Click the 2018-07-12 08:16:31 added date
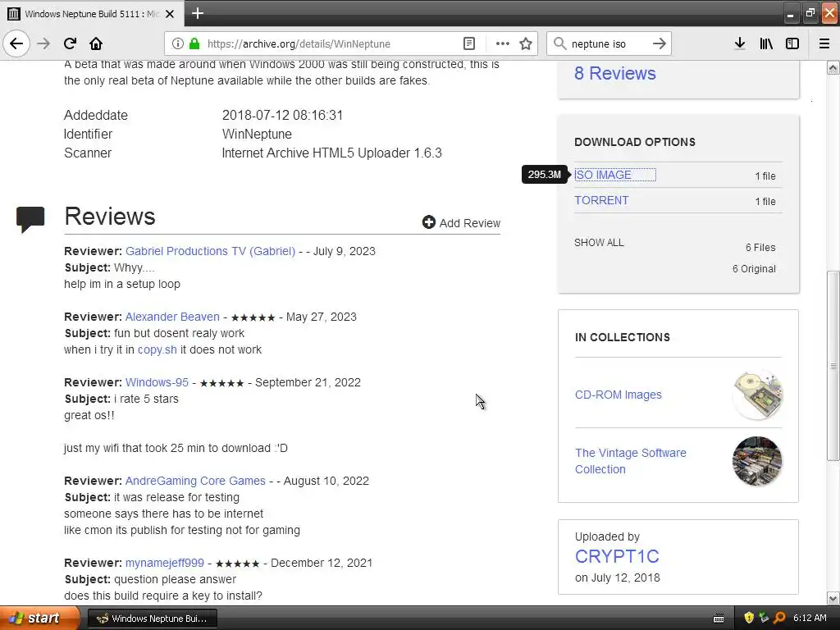The height and width of the screenshot is (630, 840). [282, 115]
